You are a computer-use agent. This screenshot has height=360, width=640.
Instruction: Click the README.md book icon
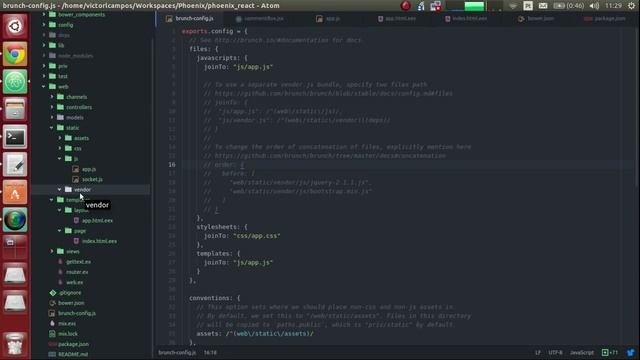(52, 354)
